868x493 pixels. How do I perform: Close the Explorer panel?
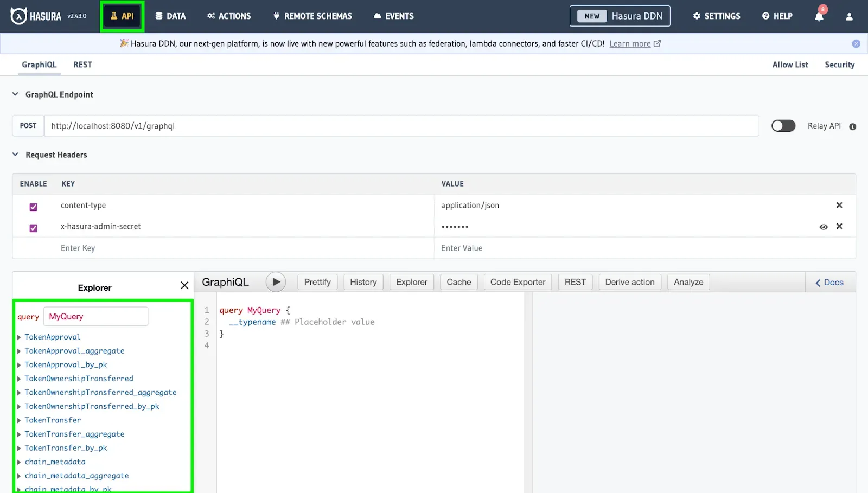[184, 286]
